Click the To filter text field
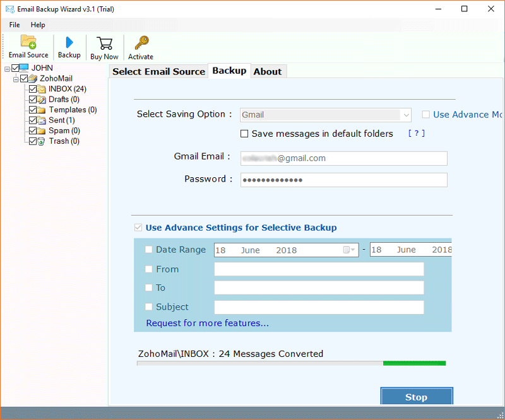 319,288
